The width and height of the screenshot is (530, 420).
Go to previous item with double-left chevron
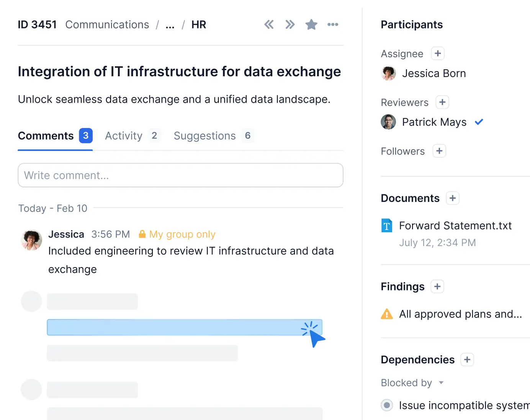pyautogui.click(x=269, y=25)
